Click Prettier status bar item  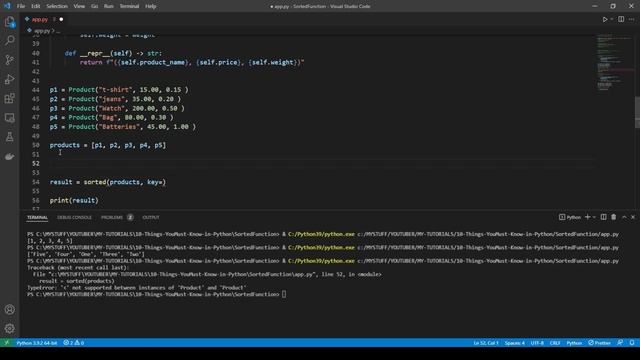(599, 343)
